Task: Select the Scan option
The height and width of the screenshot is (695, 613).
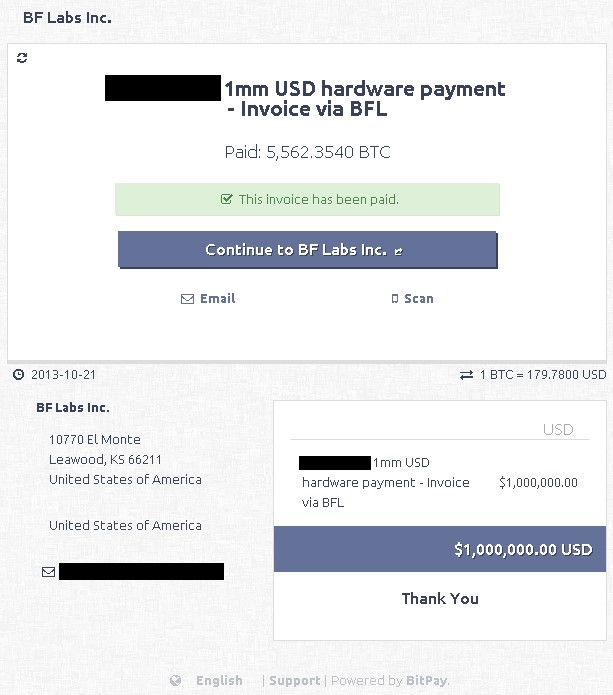Action: pos(418,299)
